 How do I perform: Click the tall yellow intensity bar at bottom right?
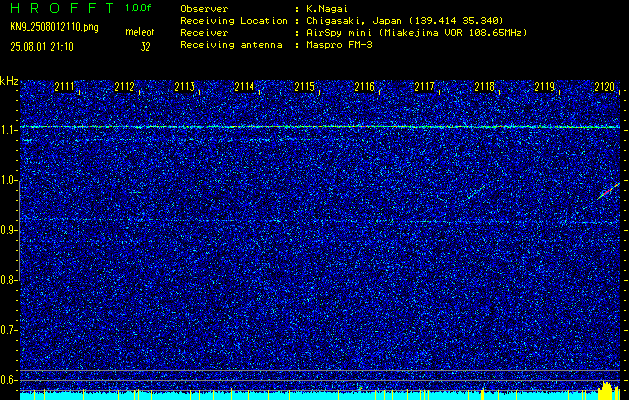[x=606, y=390]
